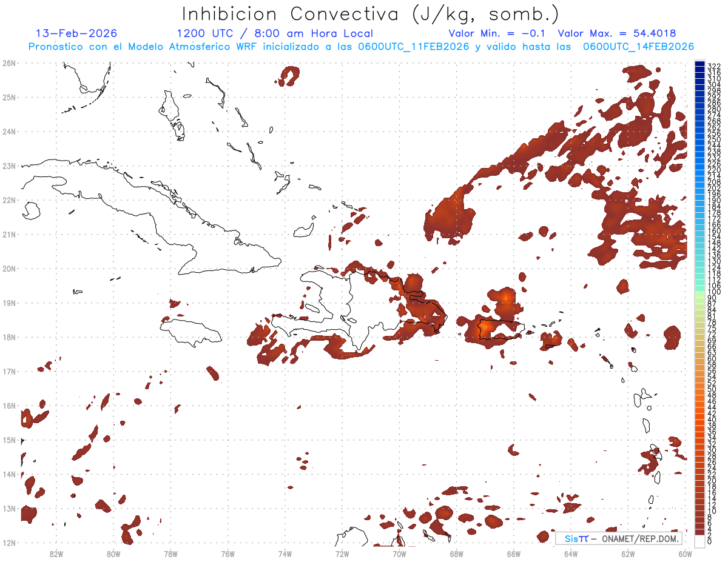Click the 'ONAMET/REP.DOM.' credit label
Viewport: 728px width, 562px height.
coord(640,538)
